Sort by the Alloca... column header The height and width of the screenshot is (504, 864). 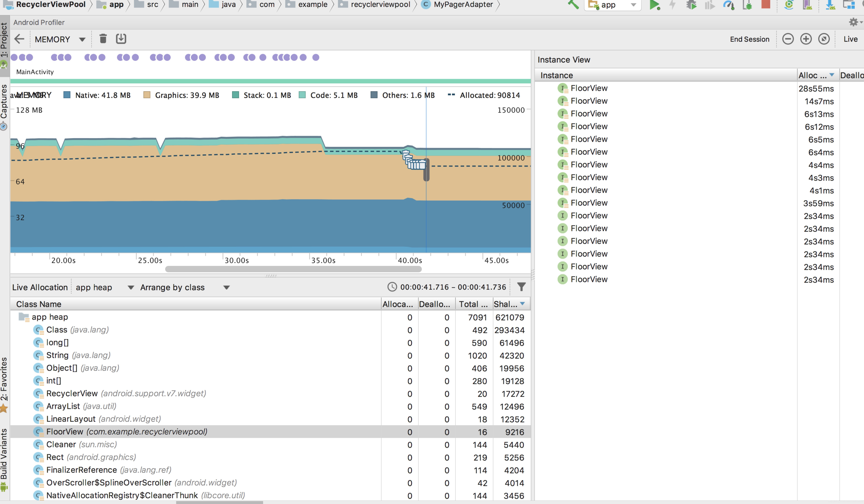[x=399, y=304]
